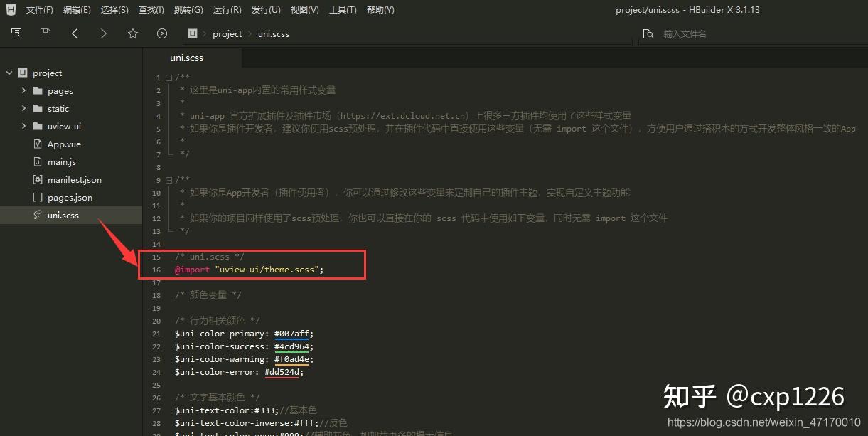Click the run play icon in toolbar
The height and width of the screenshot is (436, 868).
pos(162,33)
